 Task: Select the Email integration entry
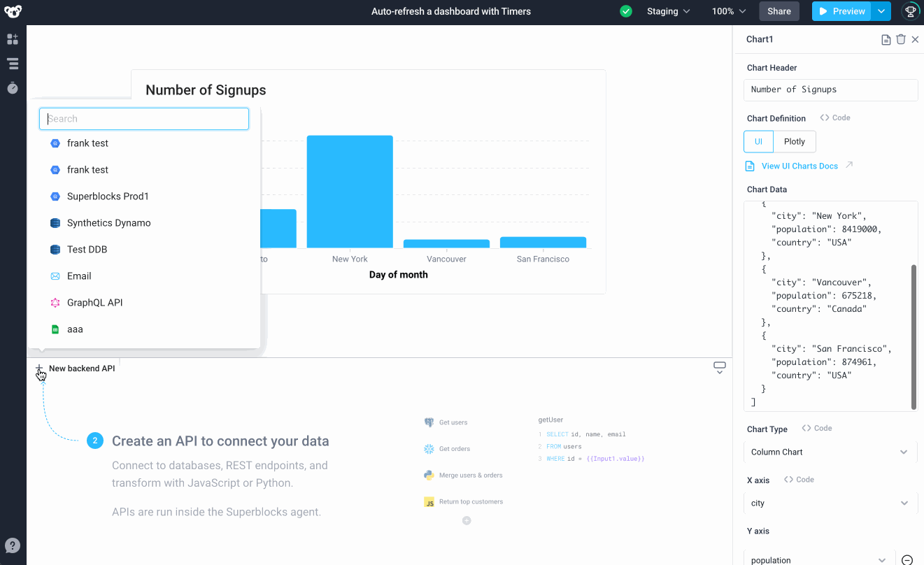point(79,276)
